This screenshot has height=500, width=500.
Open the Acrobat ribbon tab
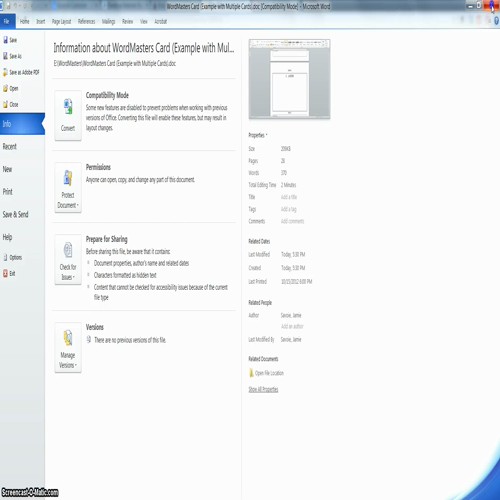point(160,21)
